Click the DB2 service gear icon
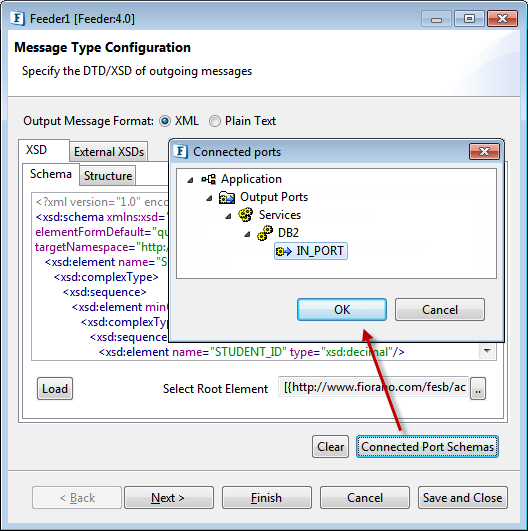This screenshot has width=528, height=531. click(x=265, y=233)
